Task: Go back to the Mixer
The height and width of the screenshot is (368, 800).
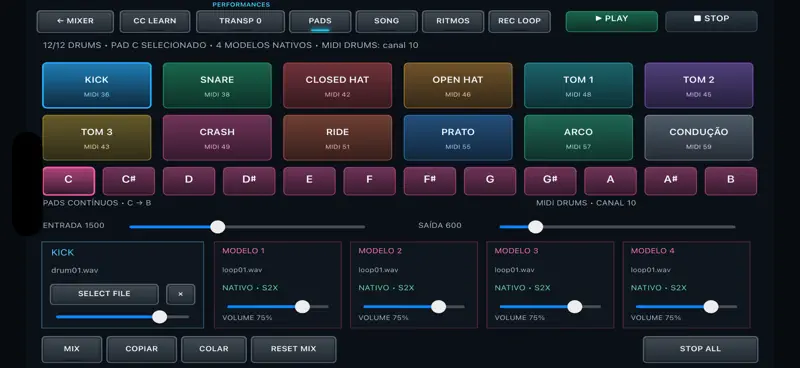Action: click(75, 21)
